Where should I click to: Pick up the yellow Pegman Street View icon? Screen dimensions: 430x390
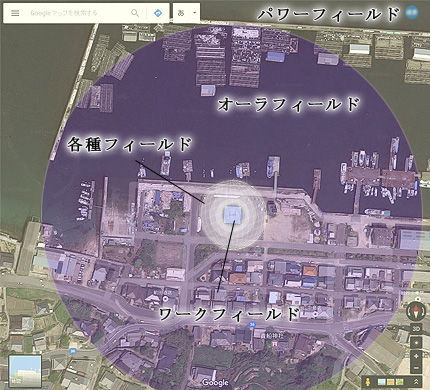point(368,382)
